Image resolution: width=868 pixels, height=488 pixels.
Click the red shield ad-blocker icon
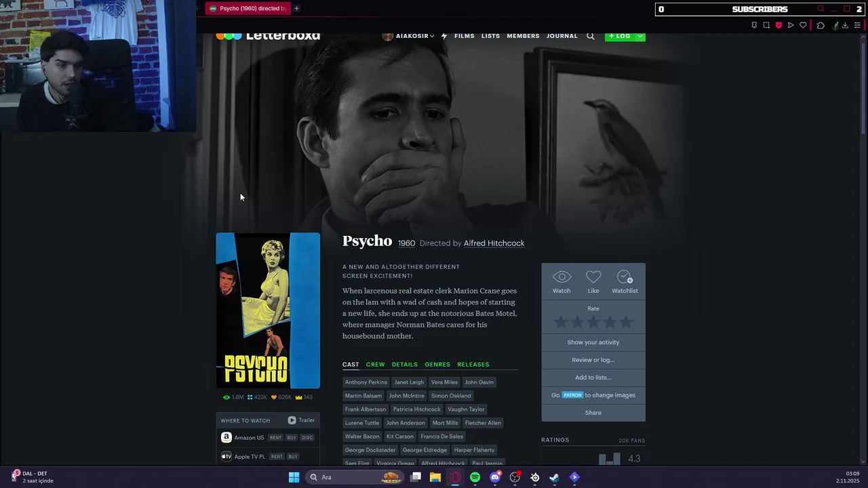point(778,25)
